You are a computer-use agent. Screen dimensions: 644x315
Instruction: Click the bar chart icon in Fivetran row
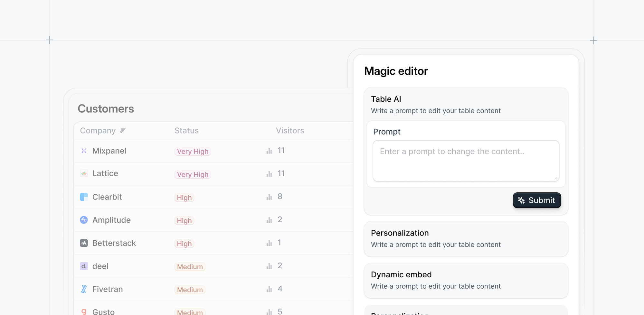click(x=269, y=289)
